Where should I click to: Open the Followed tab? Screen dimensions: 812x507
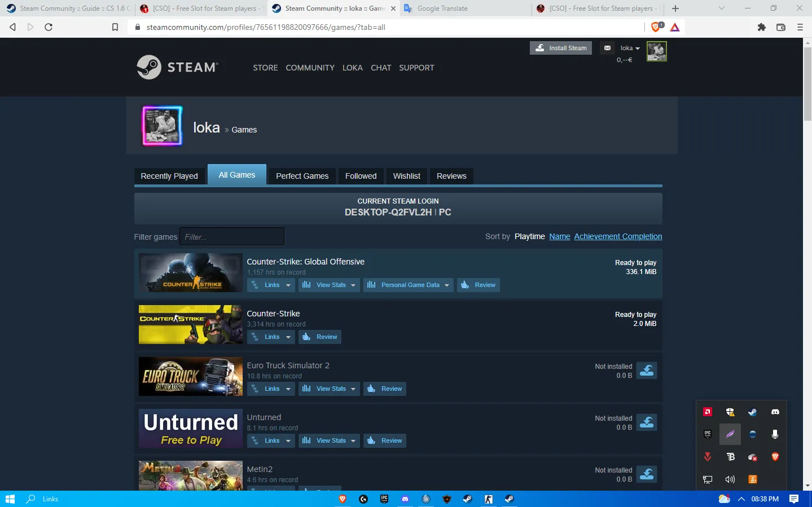click(x=361, y=176)
